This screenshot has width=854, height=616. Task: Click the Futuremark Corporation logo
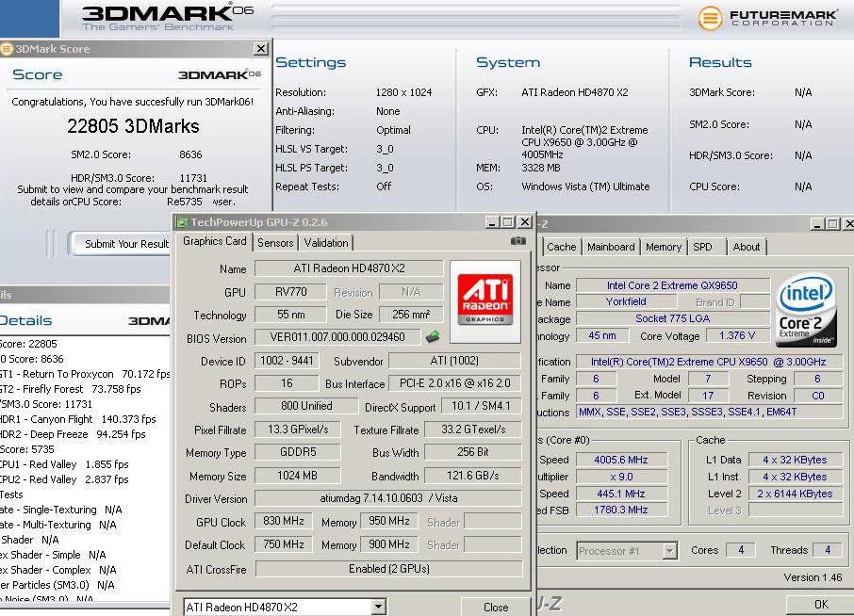(x=766, y=18)
